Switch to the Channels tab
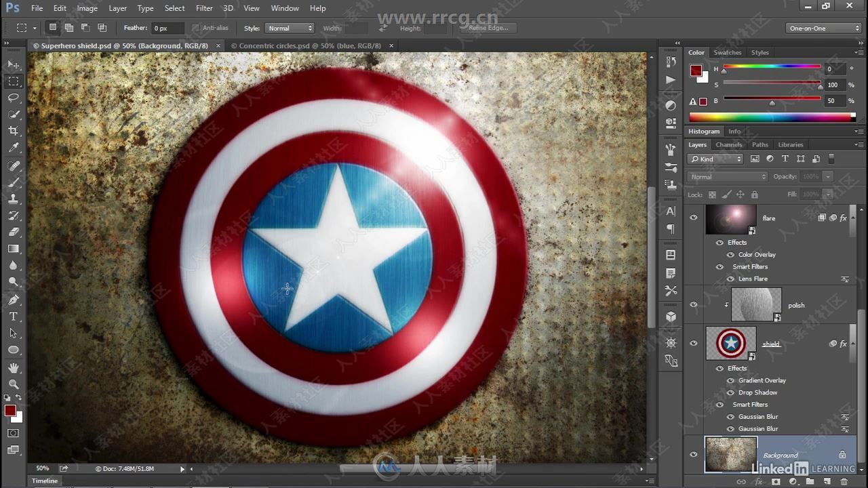Screen dimensions: 868x488 tap(729, 144)
